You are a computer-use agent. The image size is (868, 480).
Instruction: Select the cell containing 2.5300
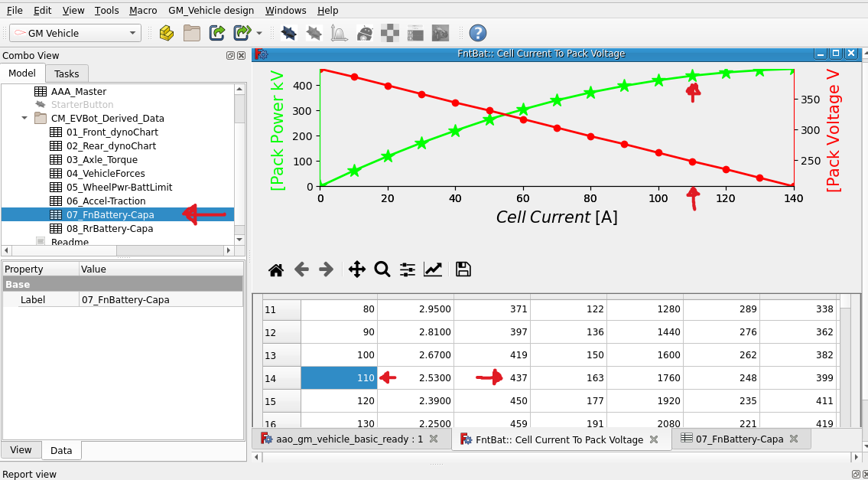coord(415,378)
